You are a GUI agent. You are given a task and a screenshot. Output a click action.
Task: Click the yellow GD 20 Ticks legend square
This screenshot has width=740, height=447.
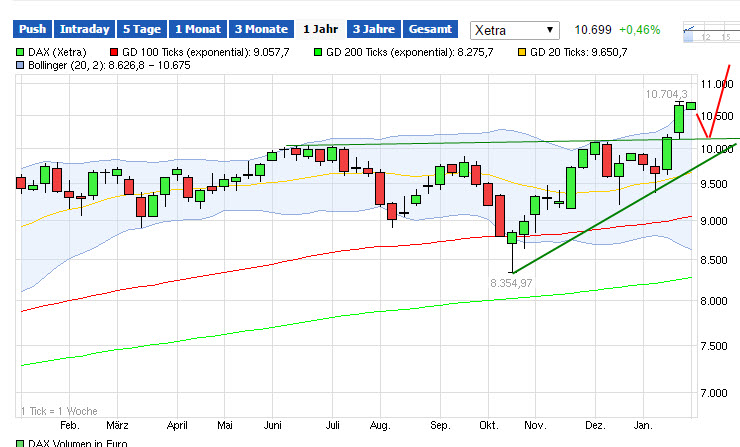(523, 51)
